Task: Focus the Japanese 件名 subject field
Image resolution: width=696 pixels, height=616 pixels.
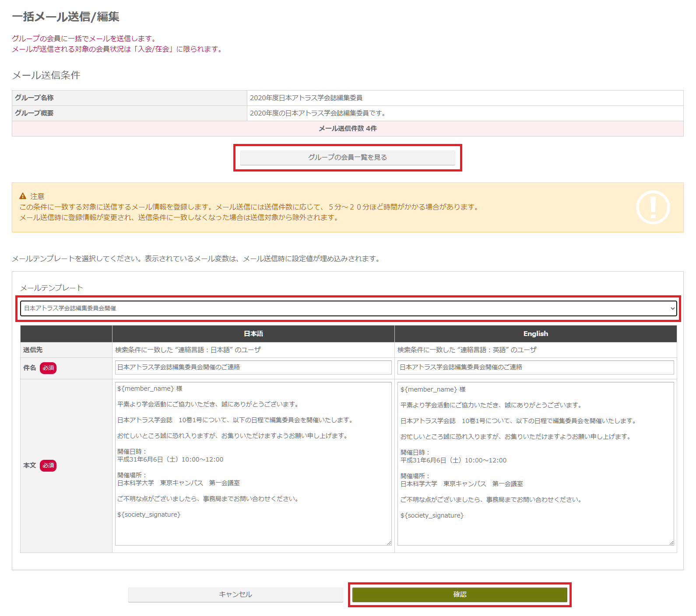Action: [x=253, y=367]
